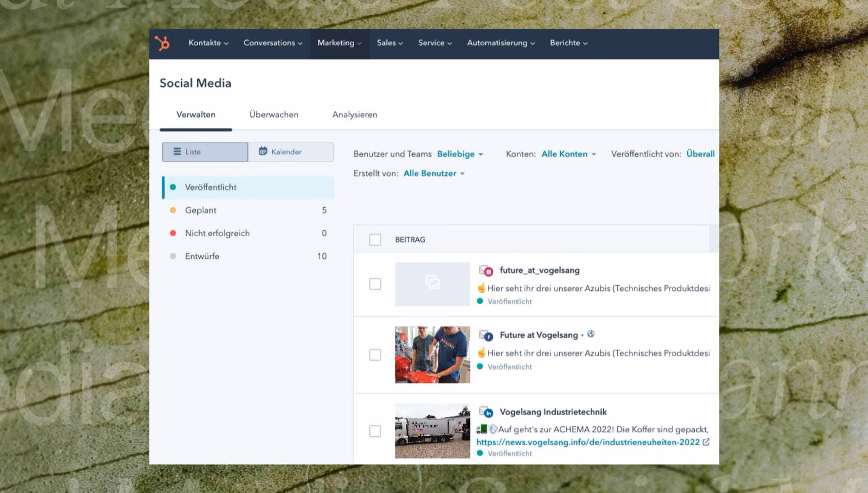The height and width of the screenshot is (493, 868).
Task: Open the Vogelsang Industrietechnik account name
Action: (x=553, y=412)
